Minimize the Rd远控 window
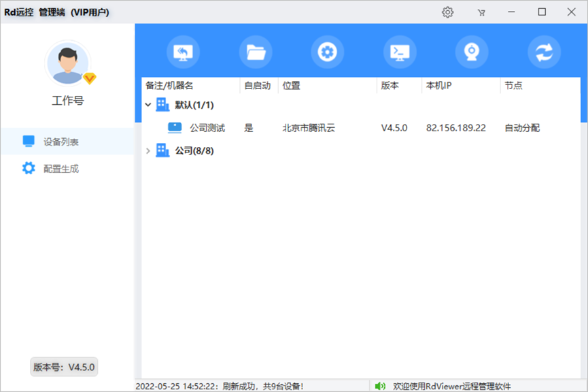588x392 pixels. pyautogui.click(x=511, y=12)
